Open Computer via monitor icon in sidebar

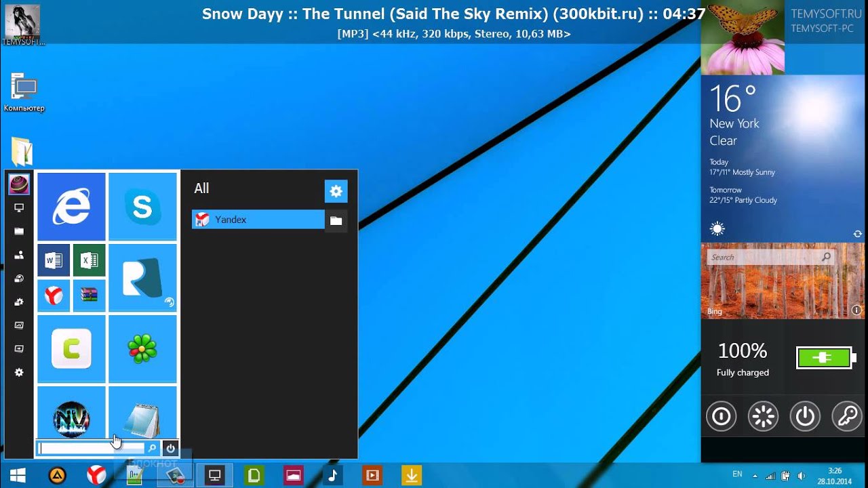pos(19,208)
